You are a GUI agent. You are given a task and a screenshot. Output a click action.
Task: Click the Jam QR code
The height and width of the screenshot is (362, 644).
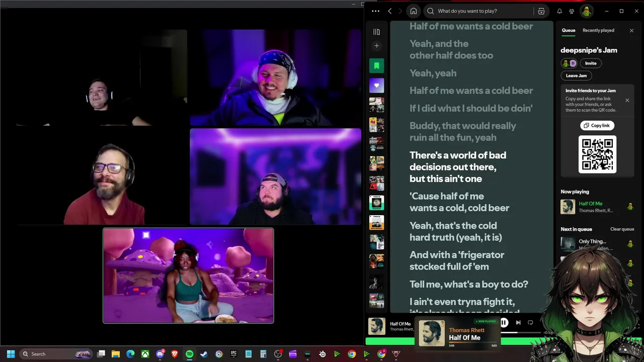597,154
